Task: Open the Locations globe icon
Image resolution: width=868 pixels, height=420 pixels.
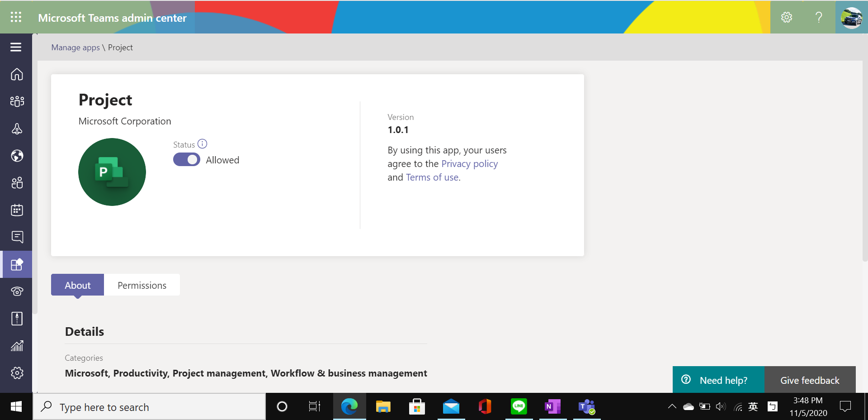Action: [17, 156]
